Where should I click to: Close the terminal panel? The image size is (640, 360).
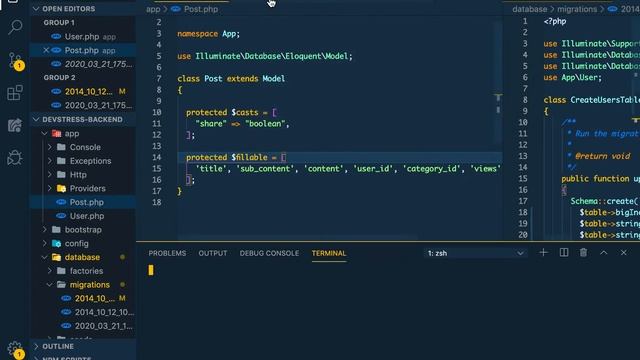(x=624, y=253)
